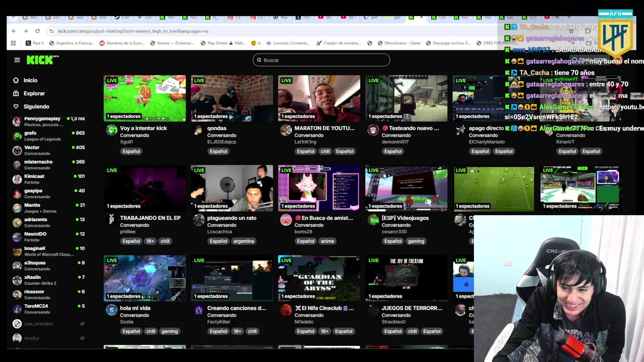Open the philliee channel avatar
This screenshot has width=644, height=362.
112,220
